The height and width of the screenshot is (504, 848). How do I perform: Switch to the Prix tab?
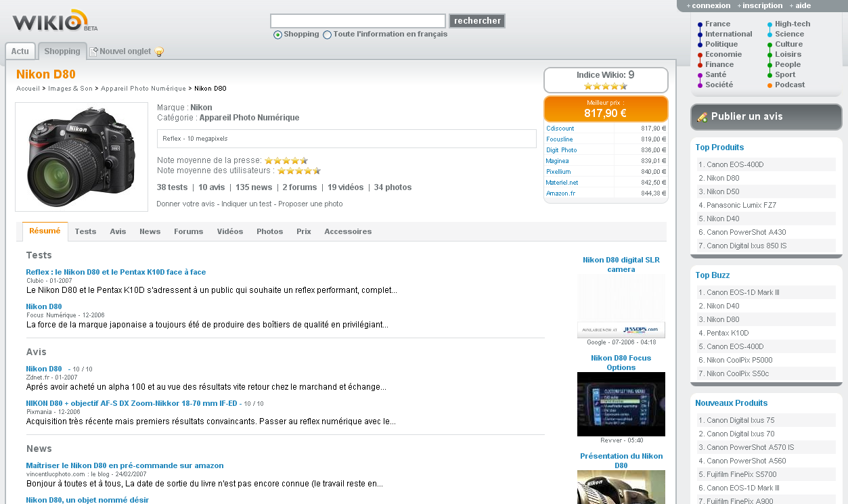pyautogui.click(x=304, y=231)
